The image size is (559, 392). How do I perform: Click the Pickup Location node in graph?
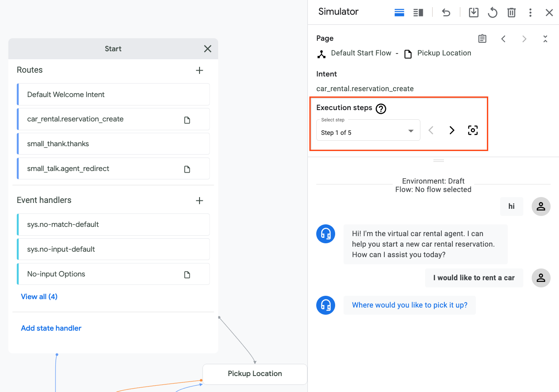[255, 374]
